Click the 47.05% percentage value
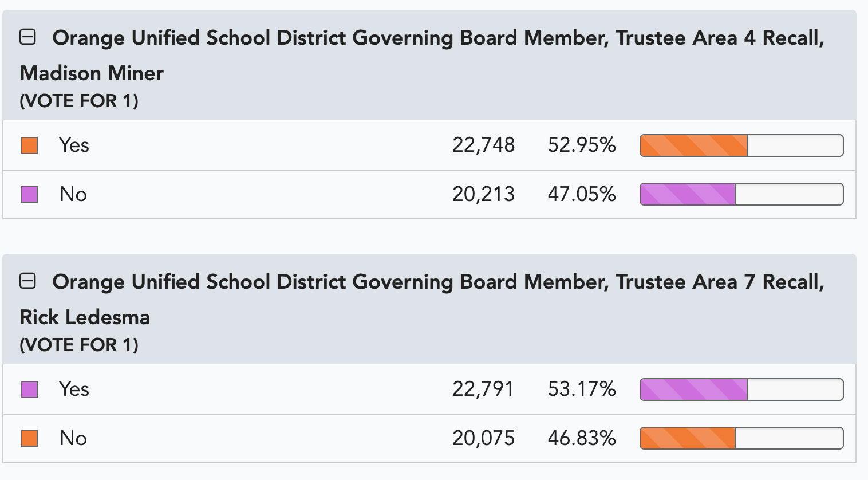Image resolution: width=868 pixels, height=480 pixels. point(582,194)
